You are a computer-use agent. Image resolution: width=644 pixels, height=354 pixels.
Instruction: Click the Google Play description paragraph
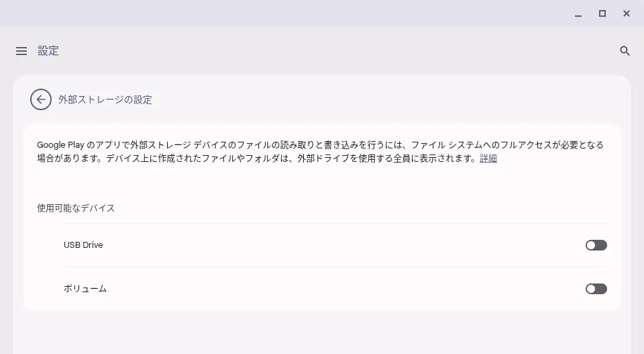pos(321,152)
